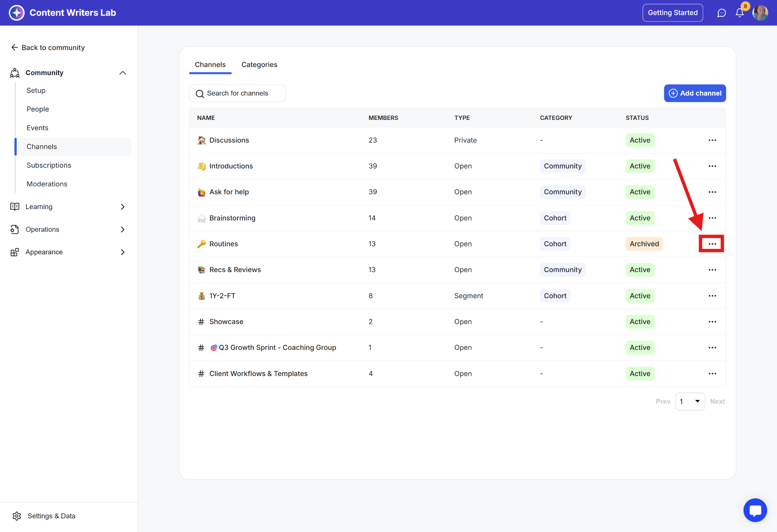The width and height of the screenshot is (777, 532).
Task: Click the Getting Started button
Action: coord(672,13)
